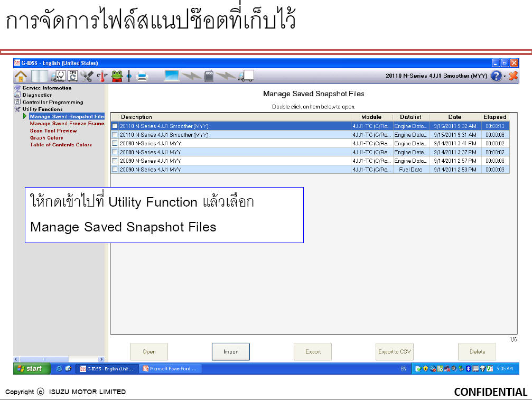Check the box for the 9/14/2011 3:41 PM snapshot
Viewport: 532px width, 400px height.
pos(115,144)
